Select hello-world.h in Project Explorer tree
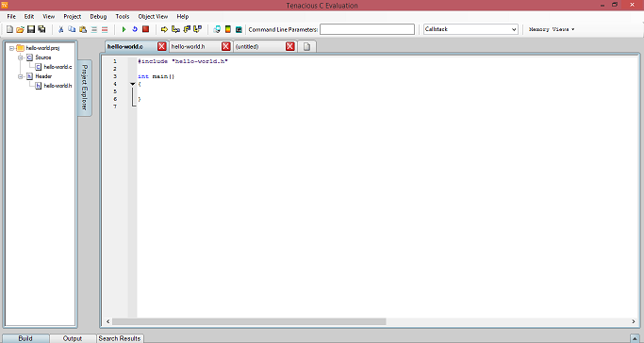The image size is (644, 343). coord(58,86)
